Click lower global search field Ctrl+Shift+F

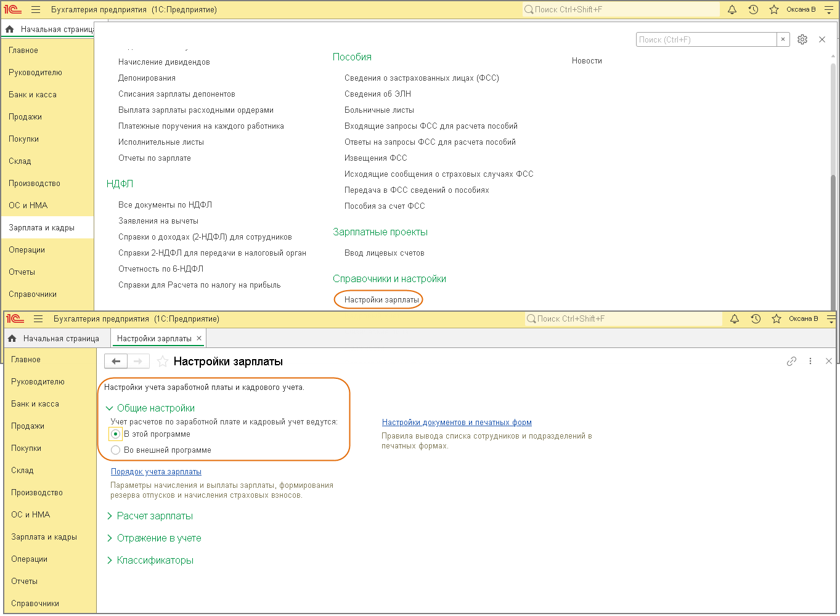coord(624,319)
